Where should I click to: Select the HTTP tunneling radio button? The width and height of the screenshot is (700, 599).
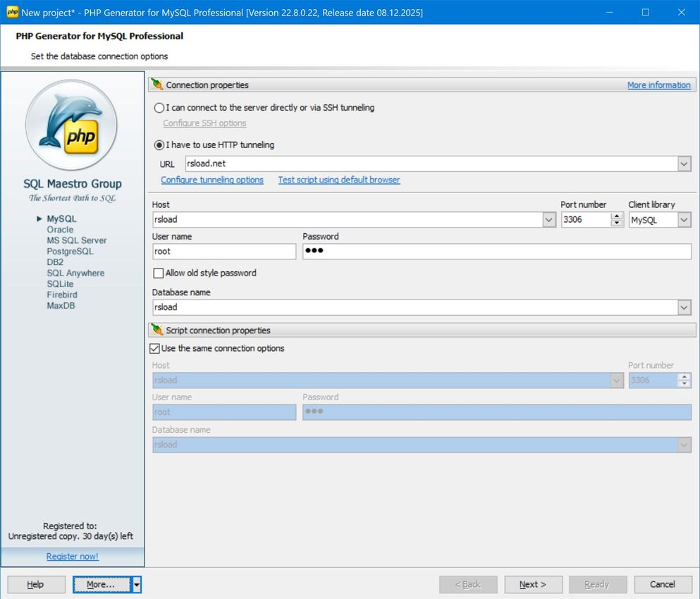point(159,146)
